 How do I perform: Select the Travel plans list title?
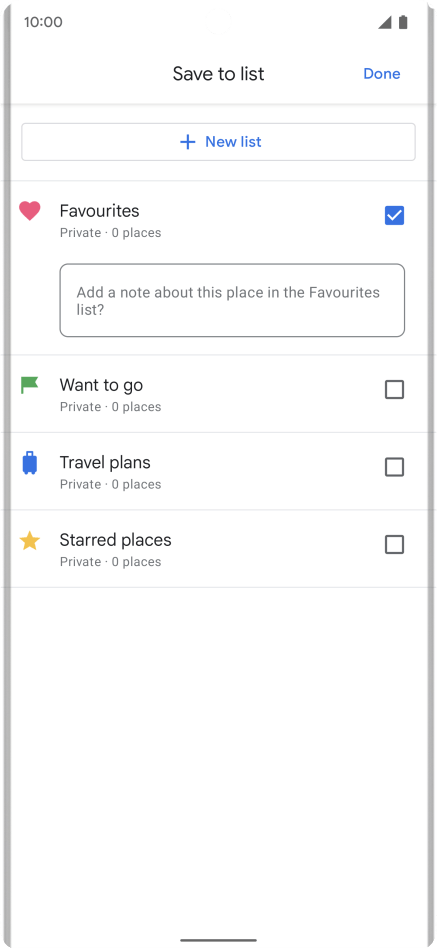(x=105, y=463)
